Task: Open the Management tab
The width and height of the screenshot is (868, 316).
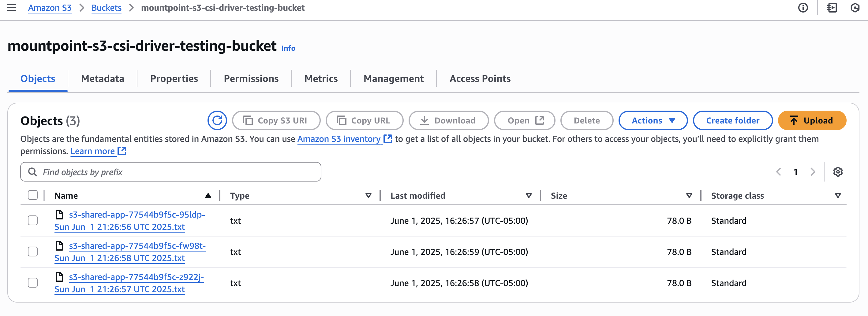Action: (394, 79)
